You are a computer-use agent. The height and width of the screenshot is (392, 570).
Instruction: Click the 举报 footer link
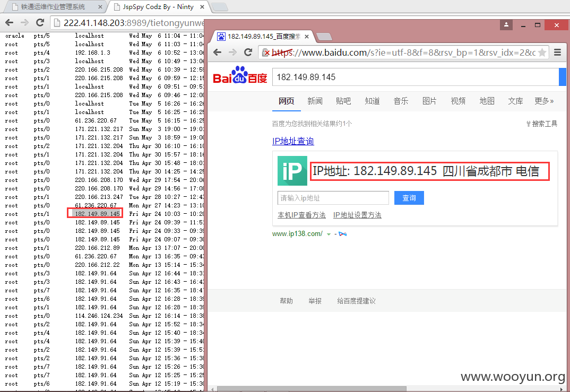315,301
